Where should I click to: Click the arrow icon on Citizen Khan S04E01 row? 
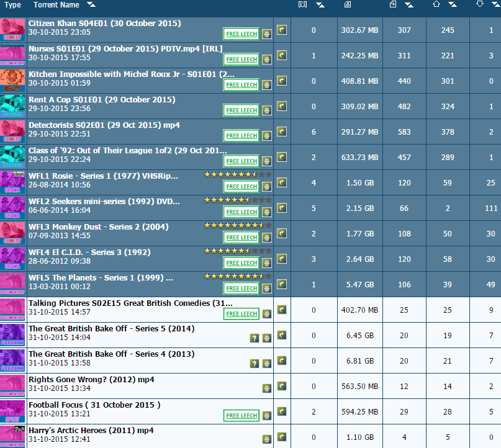tap(281, 30)
